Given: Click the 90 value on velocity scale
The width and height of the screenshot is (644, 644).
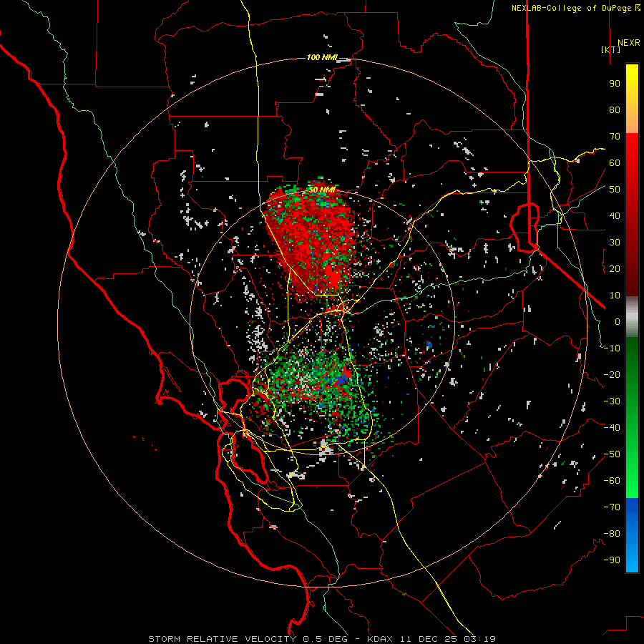Looking at the screenshot, I should [x=615, y=84].
